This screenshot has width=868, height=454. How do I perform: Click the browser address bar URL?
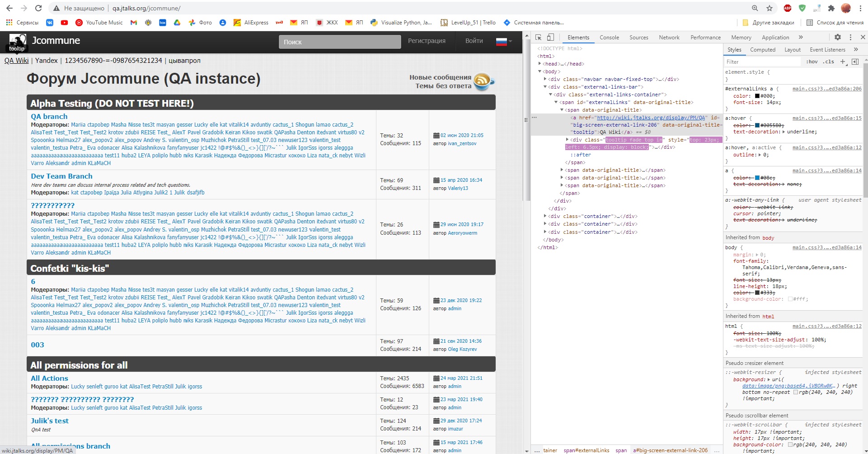[x=146, y=8]
